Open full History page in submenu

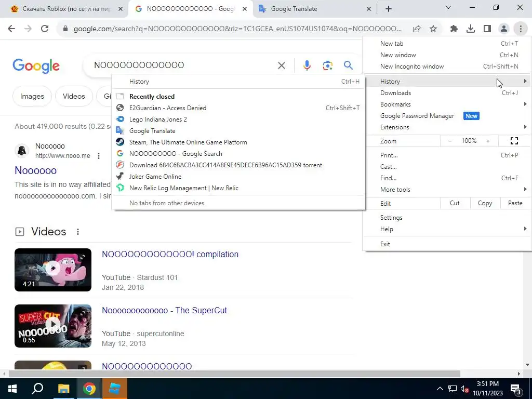pos(238,82)
